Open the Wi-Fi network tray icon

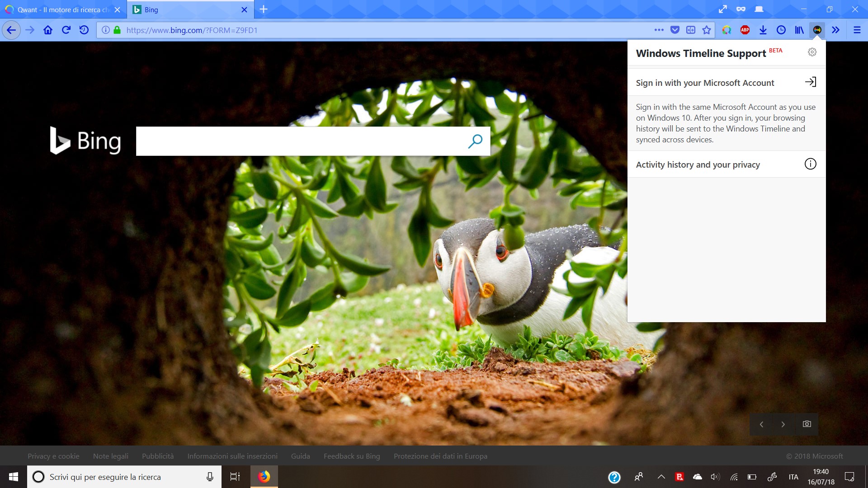734,477
